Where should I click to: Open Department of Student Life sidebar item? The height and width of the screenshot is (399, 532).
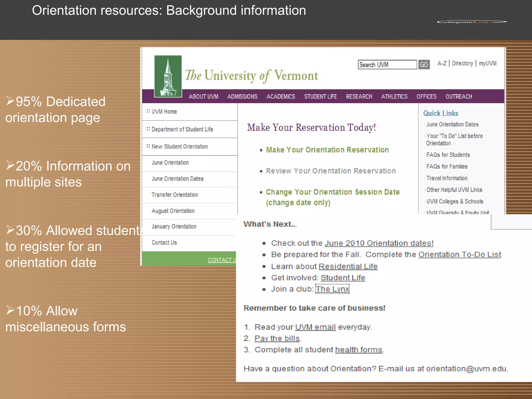[182, 129]
